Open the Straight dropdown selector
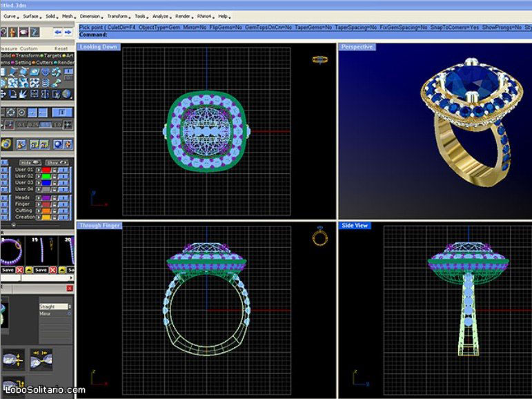Viewport: 532px width, 399px height. 54,306
